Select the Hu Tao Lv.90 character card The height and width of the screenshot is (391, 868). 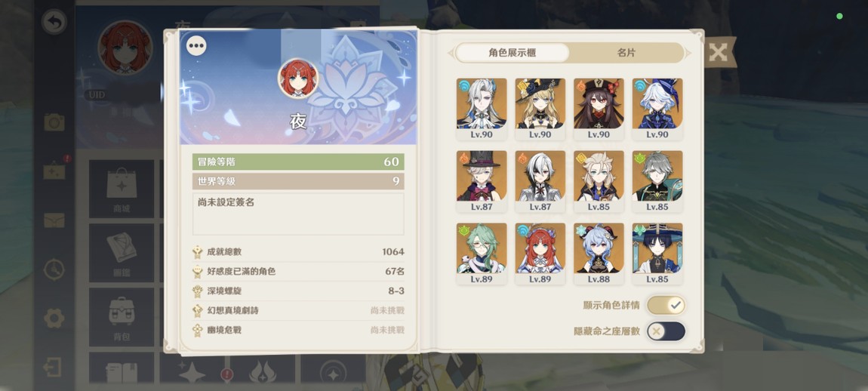tap(599, 109)
